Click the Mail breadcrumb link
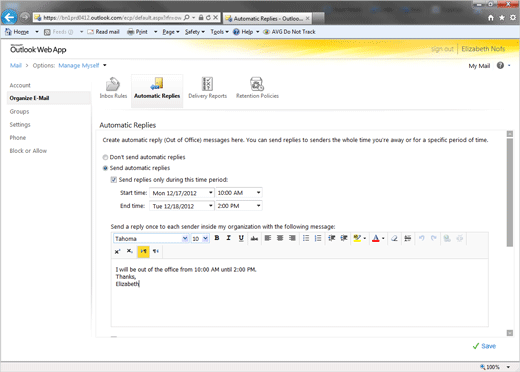This screenshot has width=520, height=372. pyautogui.click(x=16, y=65)
